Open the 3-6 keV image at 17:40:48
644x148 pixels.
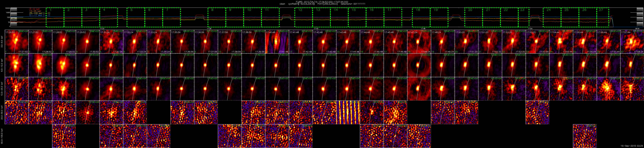pos(277,42)
